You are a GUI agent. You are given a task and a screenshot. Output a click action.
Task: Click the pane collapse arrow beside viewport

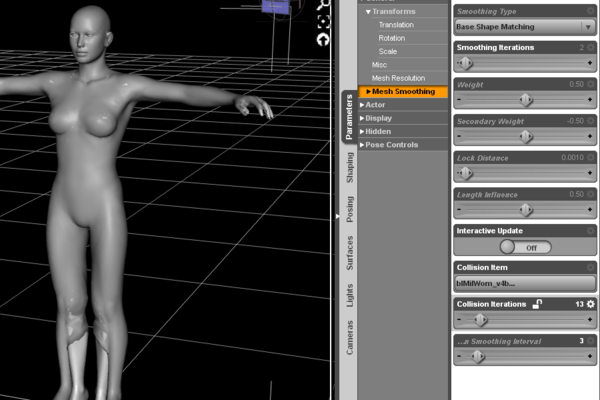[x=337, y=216]
